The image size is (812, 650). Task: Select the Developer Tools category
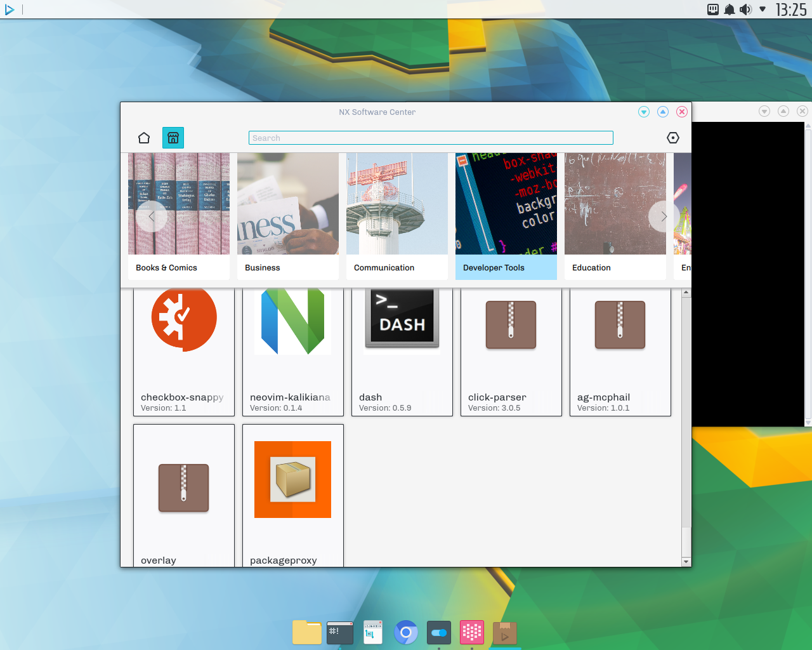point(506,216)
